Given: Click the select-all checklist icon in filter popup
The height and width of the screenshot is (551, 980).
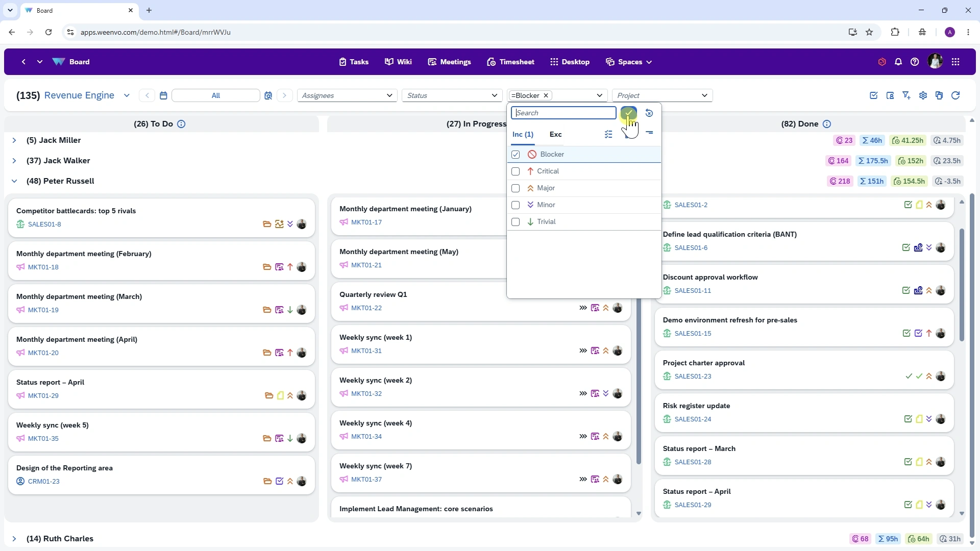Looking at the screenshot, I should click(x=608, y=134).
